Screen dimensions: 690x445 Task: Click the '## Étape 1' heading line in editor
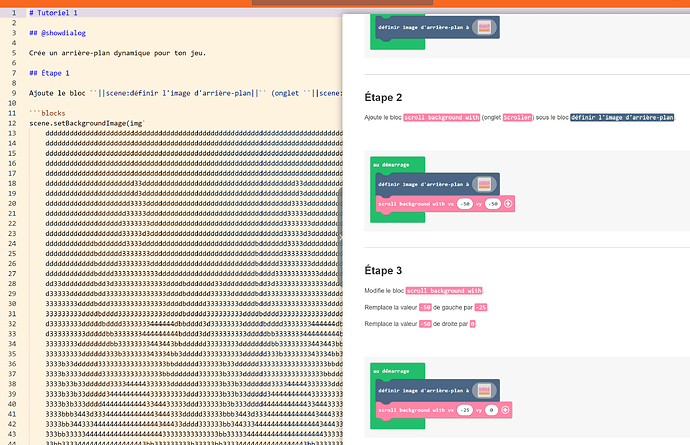click(49, 73)
